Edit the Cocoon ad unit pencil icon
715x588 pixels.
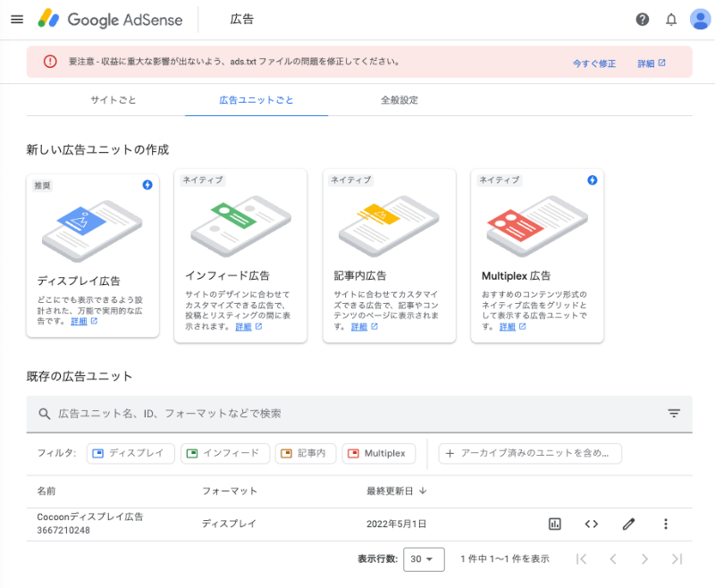628,525
